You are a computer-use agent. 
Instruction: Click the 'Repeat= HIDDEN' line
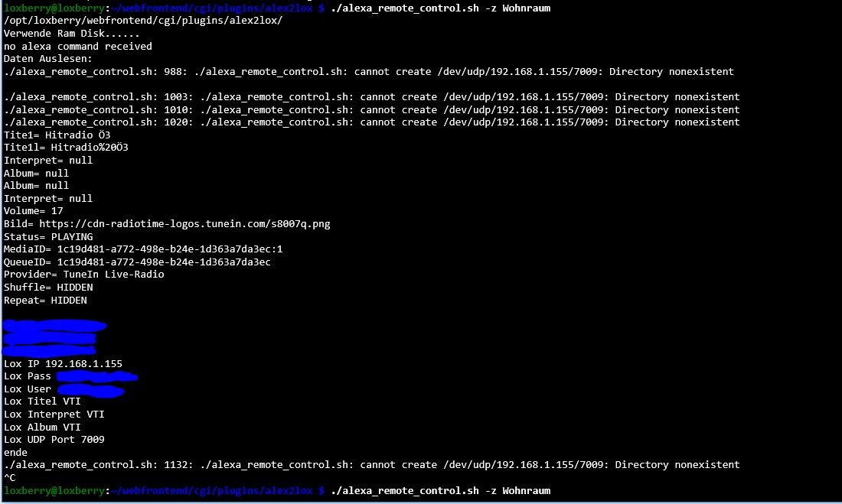45,300
